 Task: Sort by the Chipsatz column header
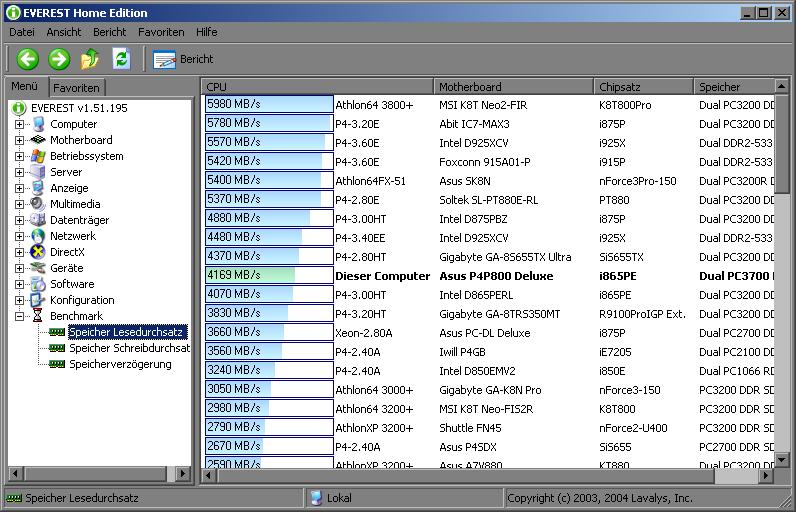click(x=643, y=87)
